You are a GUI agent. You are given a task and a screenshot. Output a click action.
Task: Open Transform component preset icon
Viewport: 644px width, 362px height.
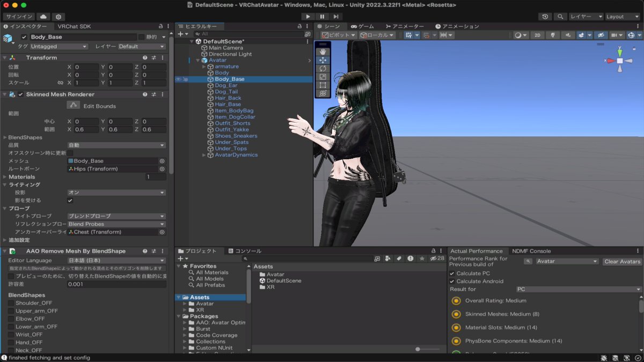coord(153,57)
